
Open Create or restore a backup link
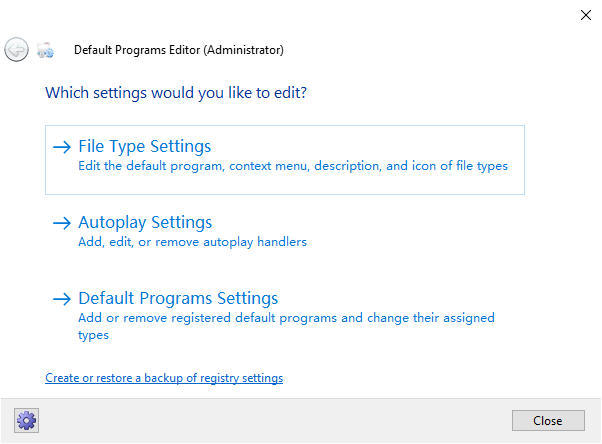click(x=164, y=378)
